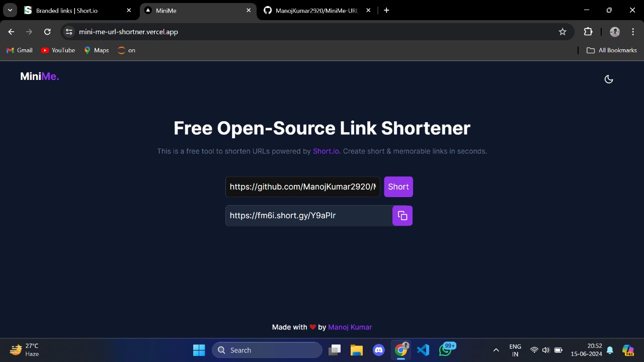Open the Chrome three-dot menu
The height and width of the screenshot is (362, 644).
(633, 32)
